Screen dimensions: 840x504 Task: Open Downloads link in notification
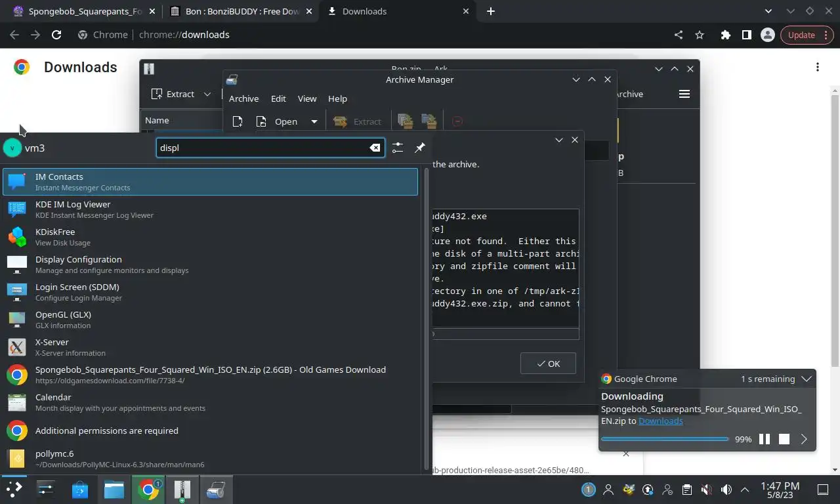point(660,421)
